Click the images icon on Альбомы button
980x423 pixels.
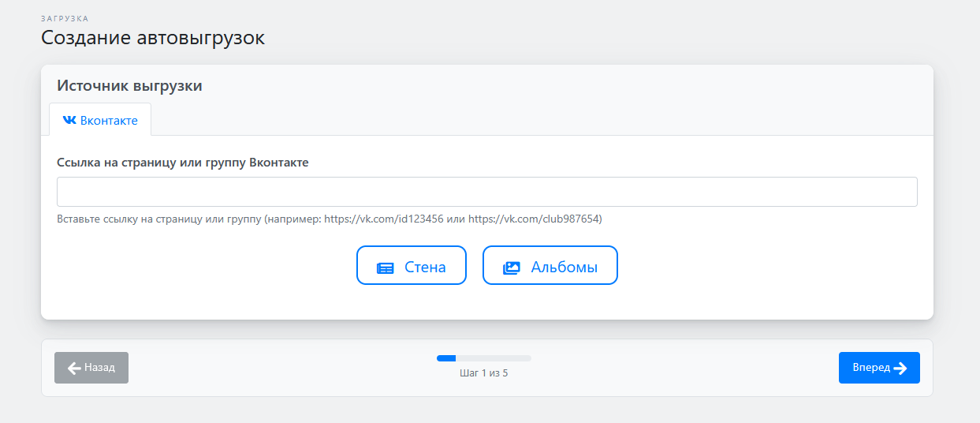click(x=512, y=268)
